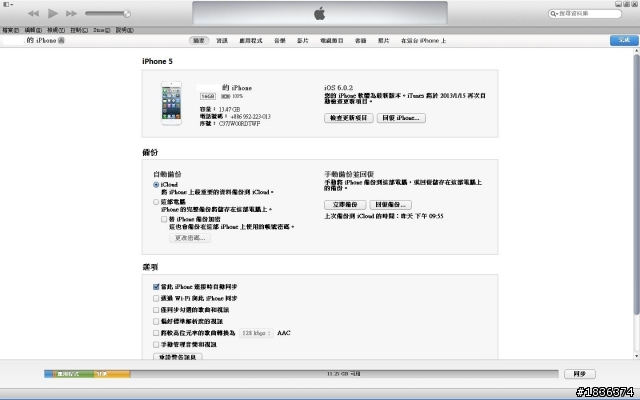
Task: Click 檢查更新項目 (Check for Update) button
Action: (349, 118)
